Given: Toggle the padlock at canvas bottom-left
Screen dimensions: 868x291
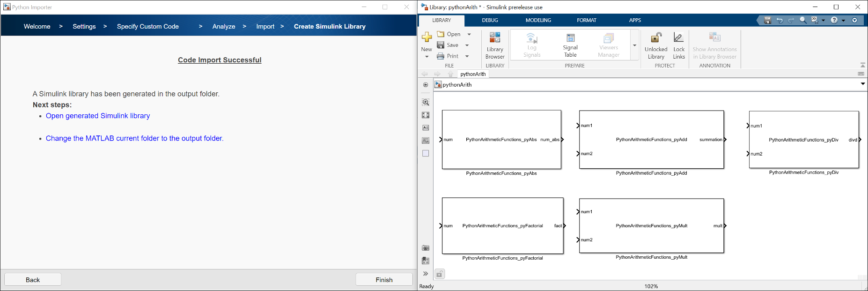Looking at the screenshot, I should (440, 274).
